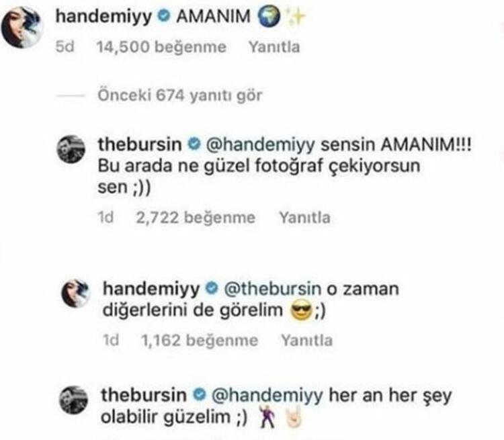Viewport: 504px width, 440px height.
Task: Open theburSin avatar on last reply
Action: [74, 400]
